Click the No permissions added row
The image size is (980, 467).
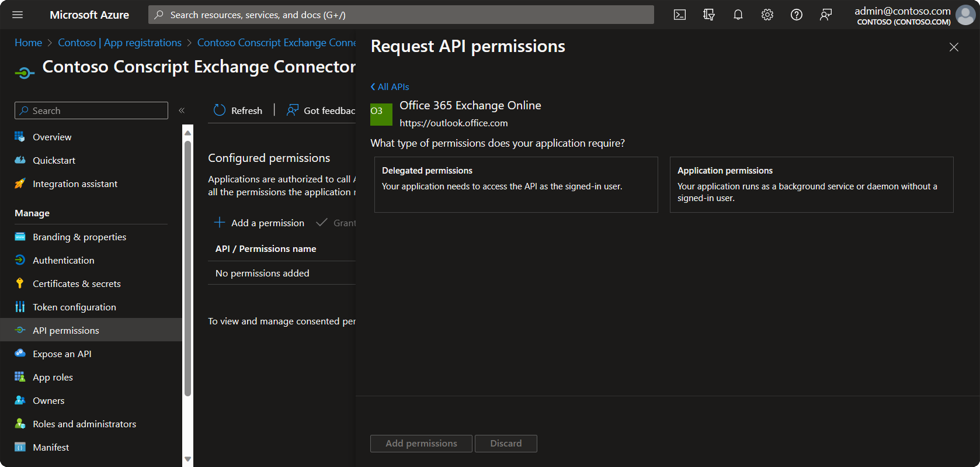click(282, 273)
